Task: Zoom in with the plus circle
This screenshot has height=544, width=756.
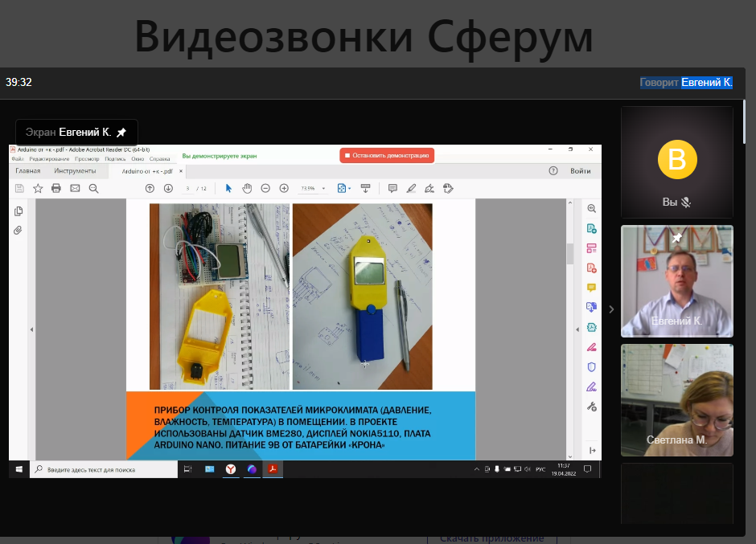Action: pos(284,188)
